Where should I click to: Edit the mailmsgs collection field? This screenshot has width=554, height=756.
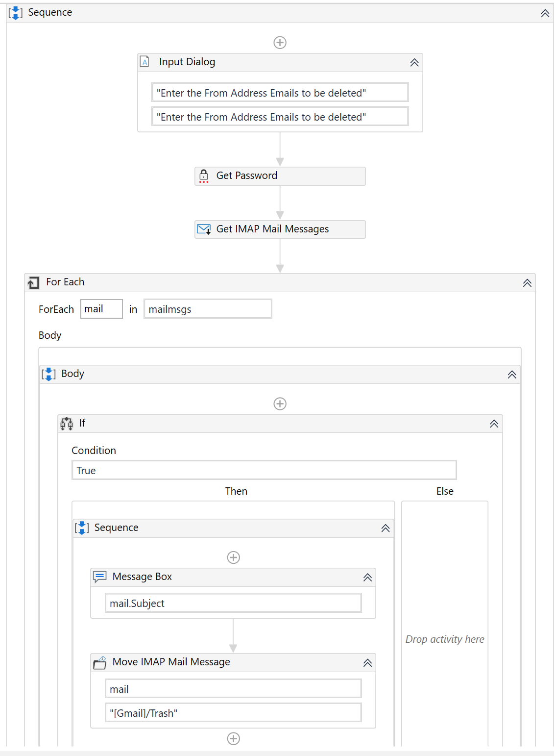coord(208,309)
